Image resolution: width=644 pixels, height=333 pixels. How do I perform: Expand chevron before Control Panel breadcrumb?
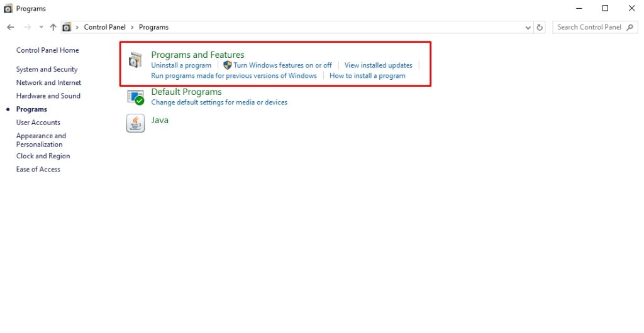(77, 27)
